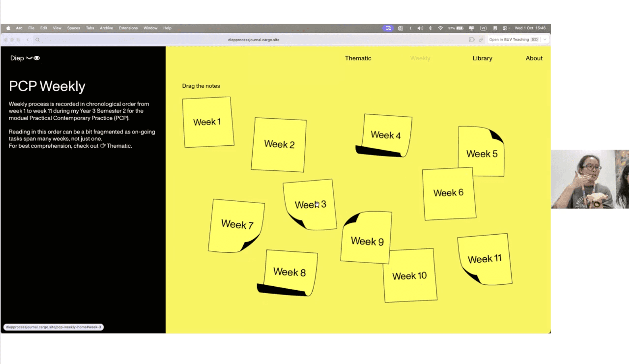Click the browser back arrow

(28, 40)
